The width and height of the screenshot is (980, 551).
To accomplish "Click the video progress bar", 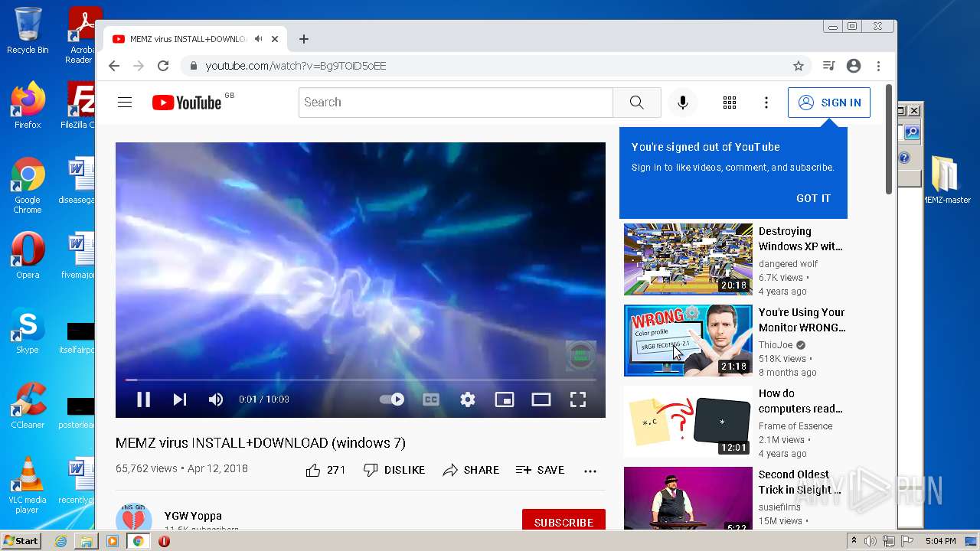I will point(361,380).
